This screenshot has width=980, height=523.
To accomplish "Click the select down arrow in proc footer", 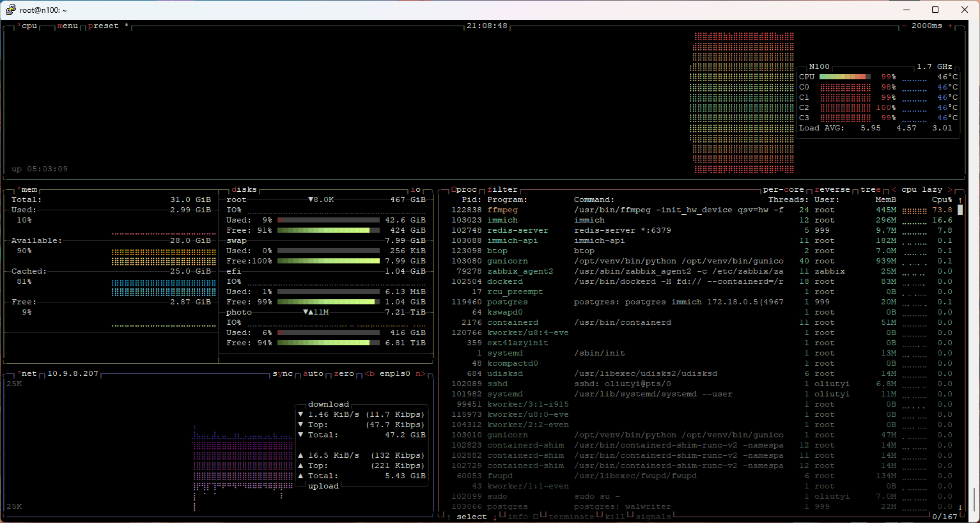I will click(495, 517).
